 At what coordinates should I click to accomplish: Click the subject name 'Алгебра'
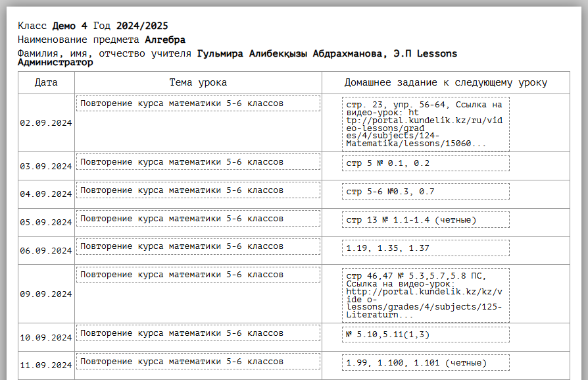click(x=165, y=40)
